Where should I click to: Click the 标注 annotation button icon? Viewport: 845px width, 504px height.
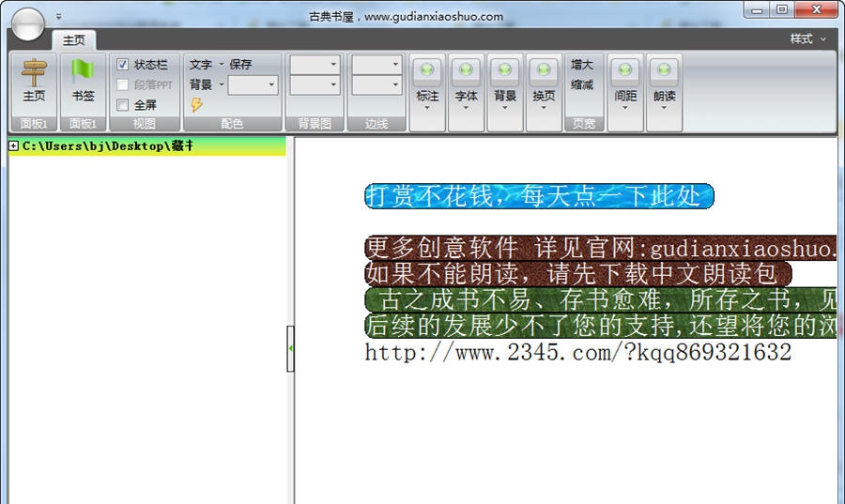(427, 72)
